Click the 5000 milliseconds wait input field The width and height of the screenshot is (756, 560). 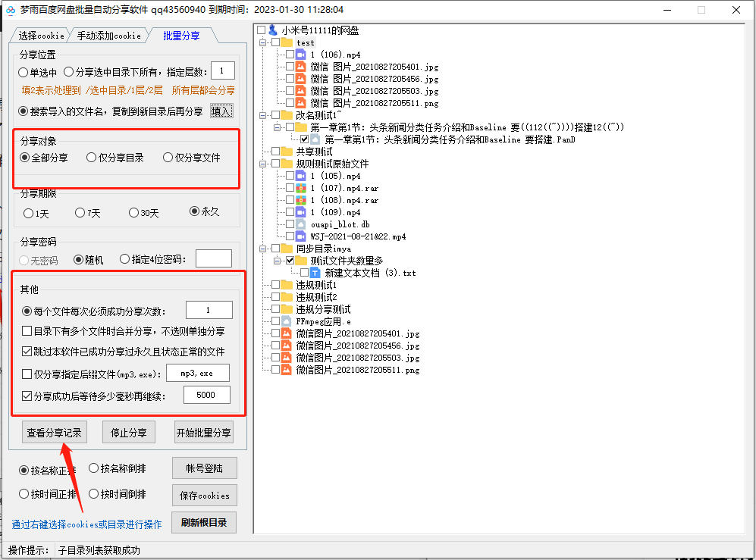coord(205,394)
